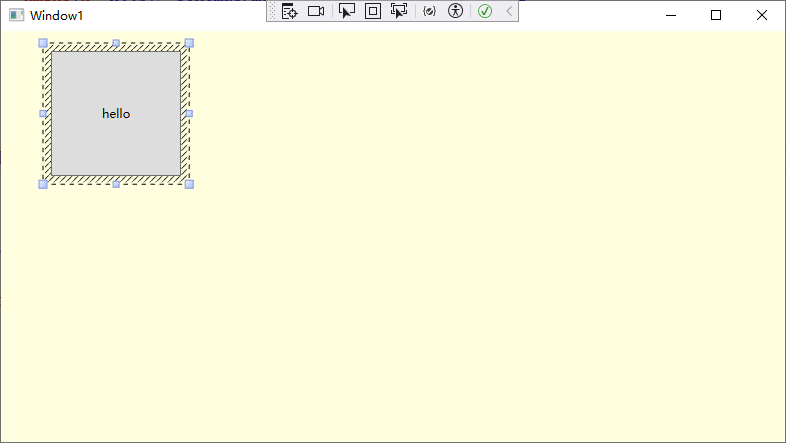
Task: Click top-right corner resize handle
Action: click(189, 43)
